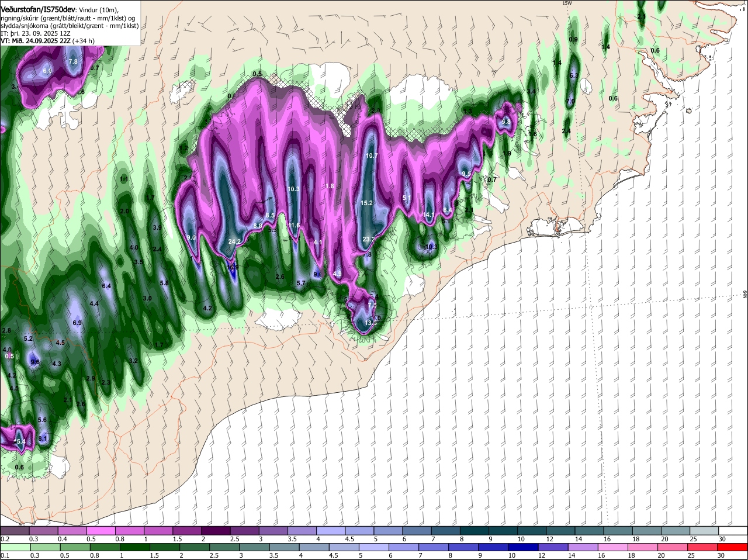Click the 3.9 precipitation value on the map
748x560 pixels.
coord(157,227)
